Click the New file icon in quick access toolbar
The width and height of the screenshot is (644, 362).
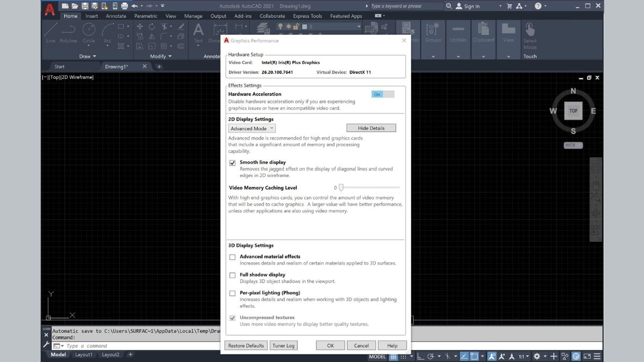click(65, 6)
